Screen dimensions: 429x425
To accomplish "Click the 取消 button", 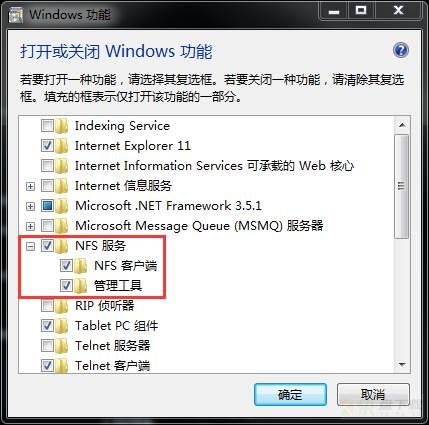I will point(373,395).
